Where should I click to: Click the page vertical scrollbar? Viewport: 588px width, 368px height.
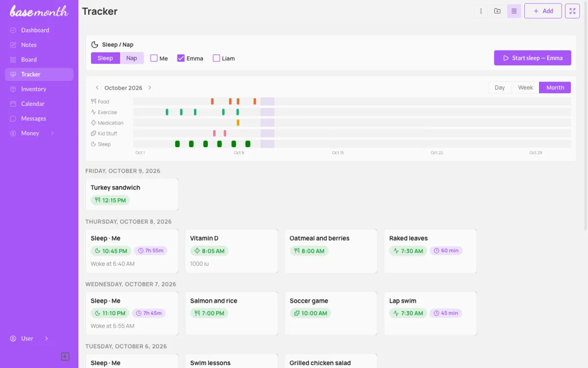pos(586,115)
